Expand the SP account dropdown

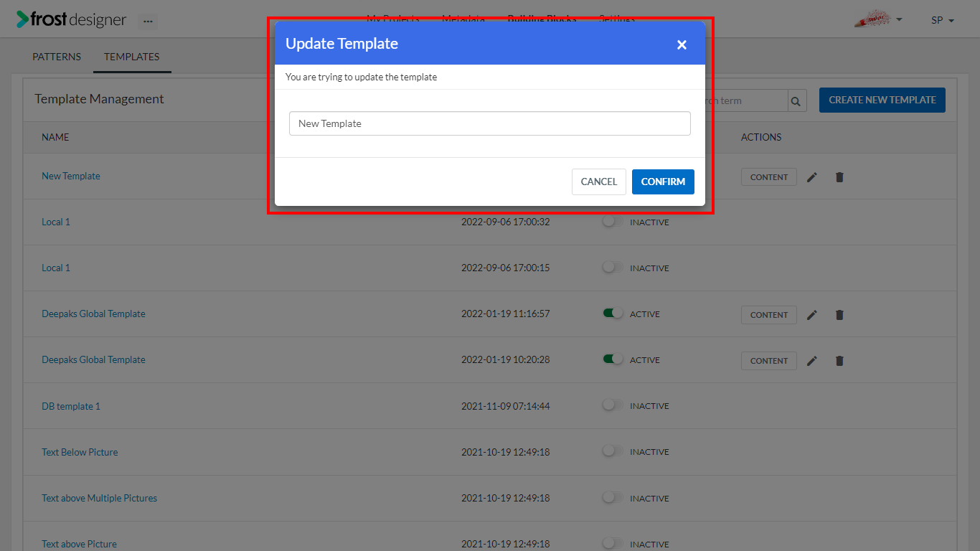(x=943, y=20)
